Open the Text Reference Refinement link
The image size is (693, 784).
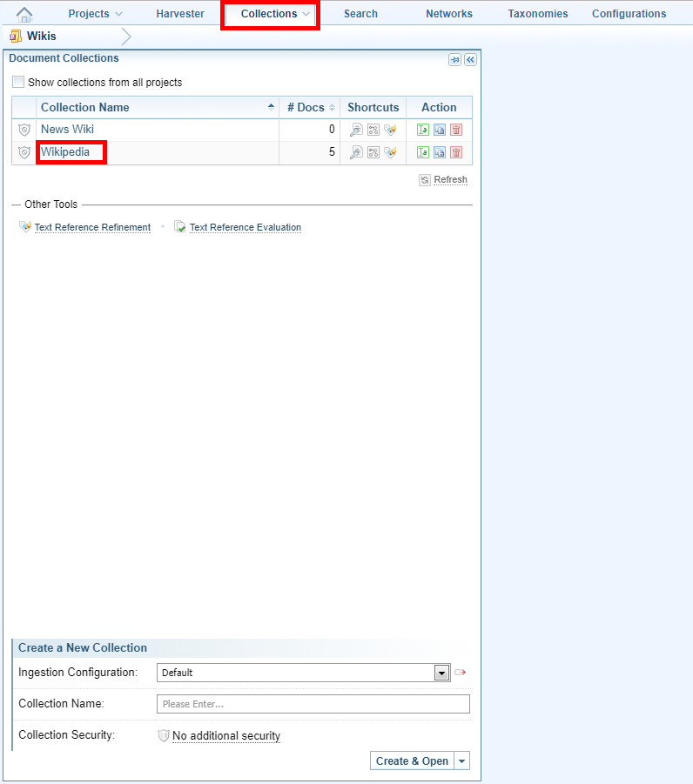[x=92, y=227]
